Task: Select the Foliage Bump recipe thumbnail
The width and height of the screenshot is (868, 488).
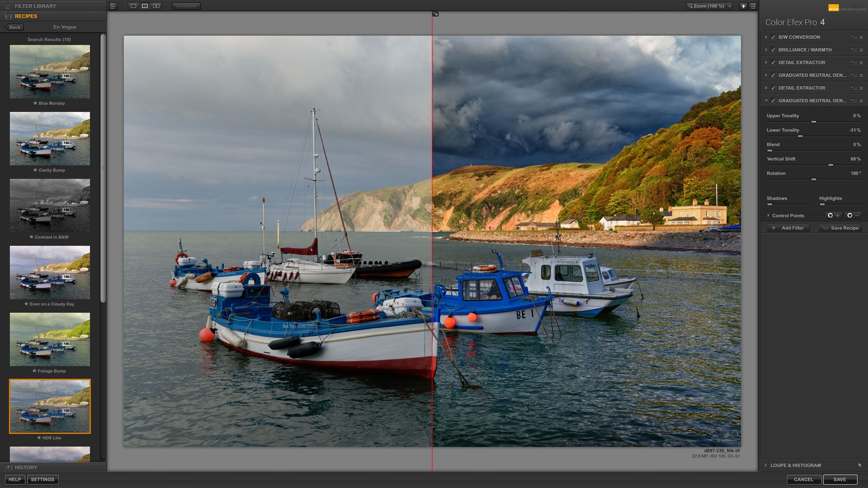Action: click(50, 339)
